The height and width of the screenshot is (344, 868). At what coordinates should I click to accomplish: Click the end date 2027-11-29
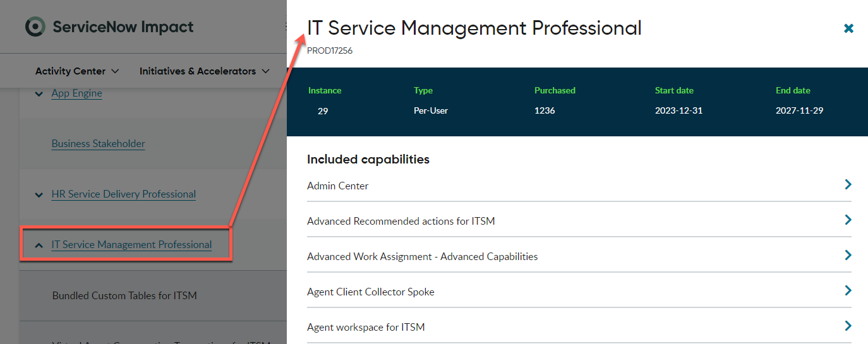tap(800, 110)
